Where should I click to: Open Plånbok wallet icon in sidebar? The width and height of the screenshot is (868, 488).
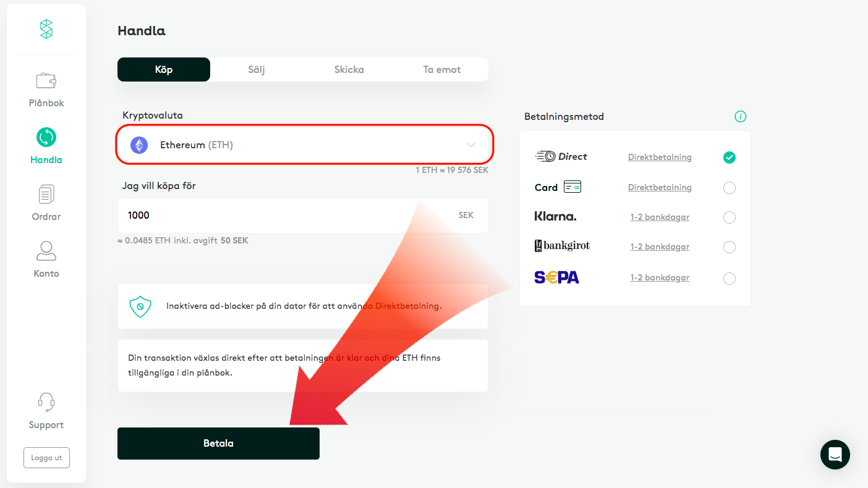(x=46, y=81)
